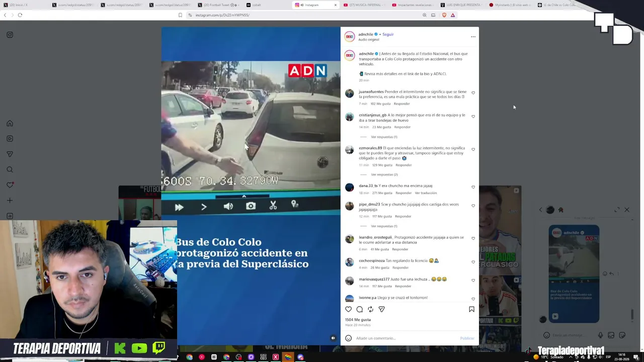This screenshot has height=362, width=644.
Task: Open comment icon under the post
Action: coord(360,309)
